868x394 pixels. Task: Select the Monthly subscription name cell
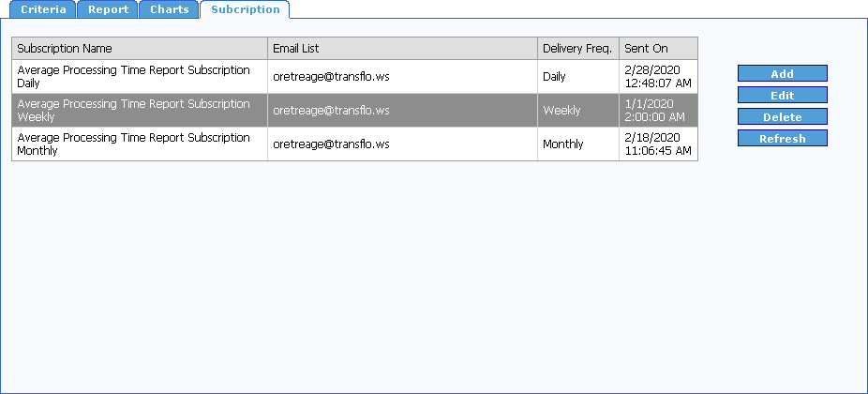[x=140, y=144]
